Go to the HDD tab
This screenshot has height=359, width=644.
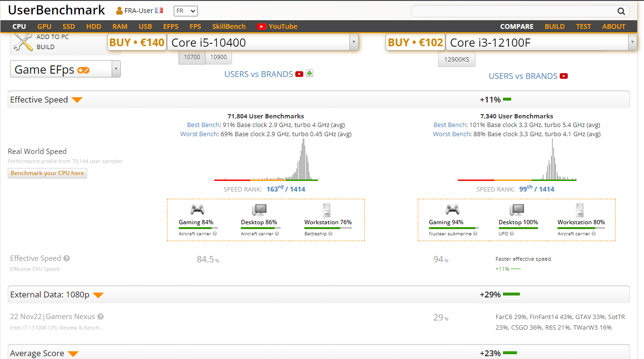click(94, 26)
